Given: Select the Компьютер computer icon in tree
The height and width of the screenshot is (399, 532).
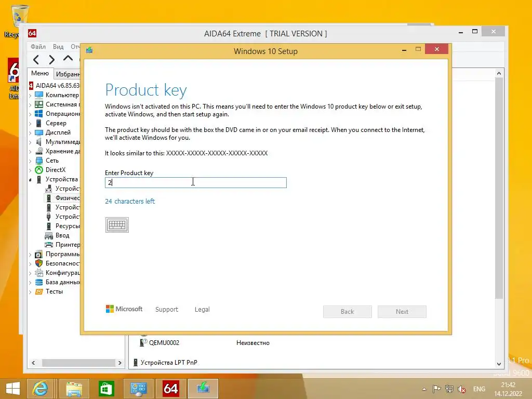Looking at the screenshot, I should [39, 95].
